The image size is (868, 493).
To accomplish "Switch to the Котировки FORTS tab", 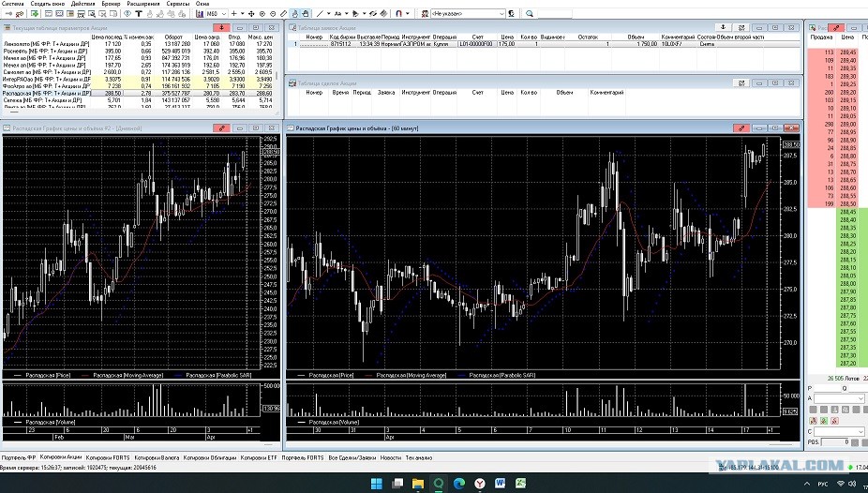I will coord(108,458).
